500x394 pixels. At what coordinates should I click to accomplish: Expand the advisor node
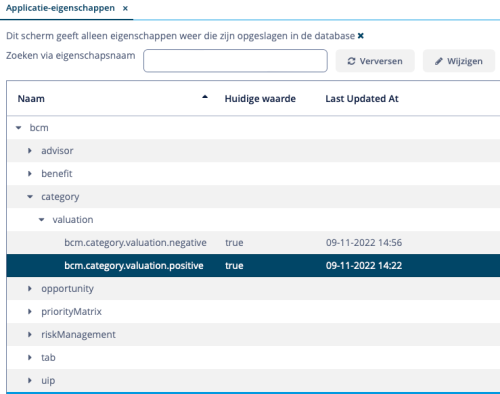(30, 151)
